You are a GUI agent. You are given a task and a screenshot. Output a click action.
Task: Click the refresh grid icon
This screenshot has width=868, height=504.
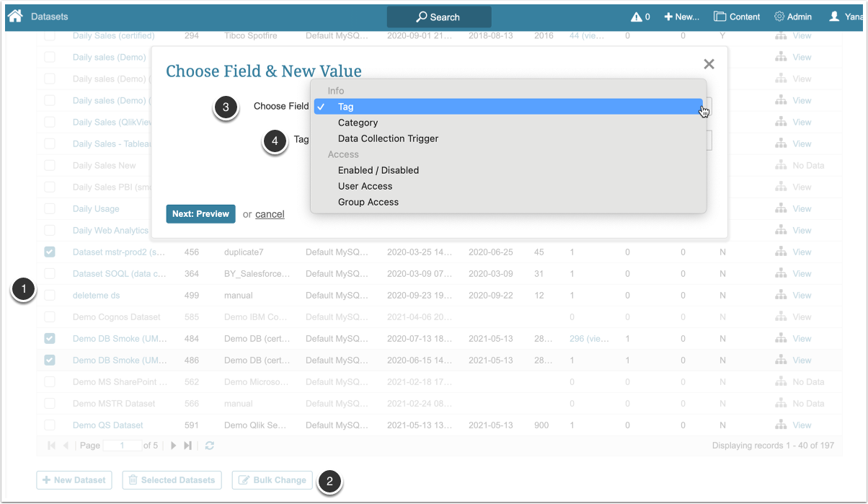click(x=210, y=446)
